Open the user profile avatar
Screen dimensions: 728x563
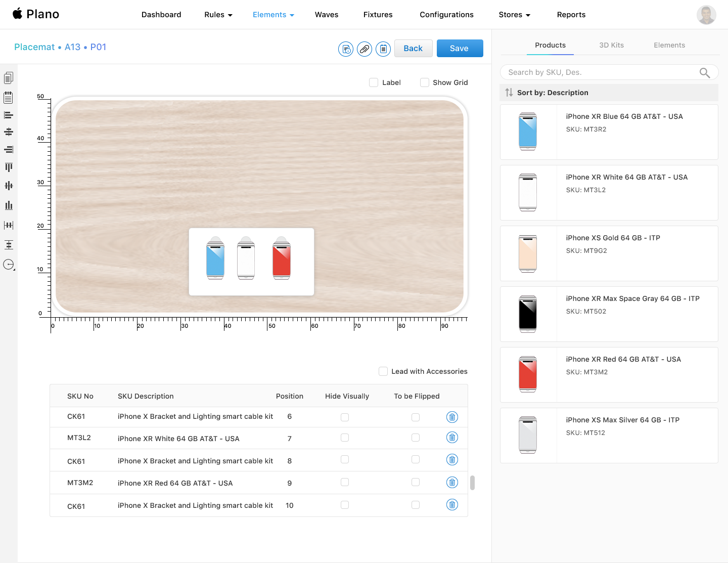[706, 15]
